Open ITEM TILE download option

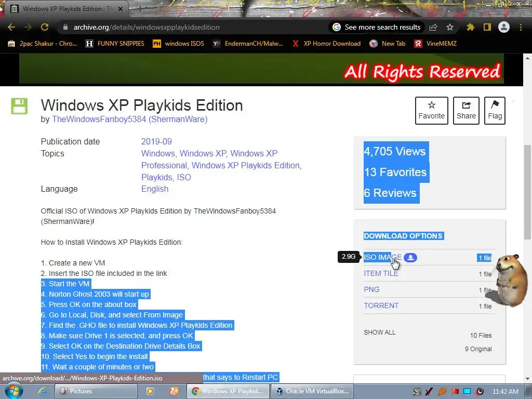click(381, 273)
